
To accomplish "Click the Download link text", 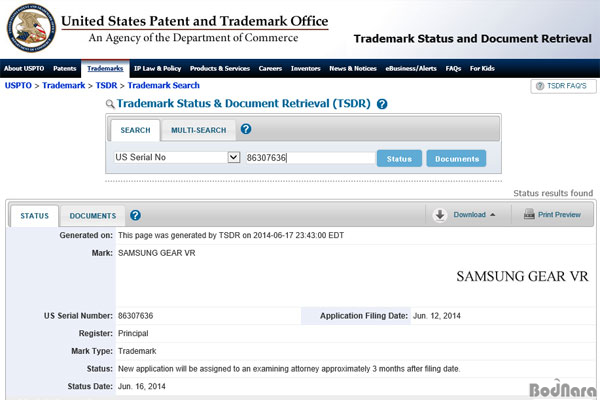I will (x=470, y=215).
